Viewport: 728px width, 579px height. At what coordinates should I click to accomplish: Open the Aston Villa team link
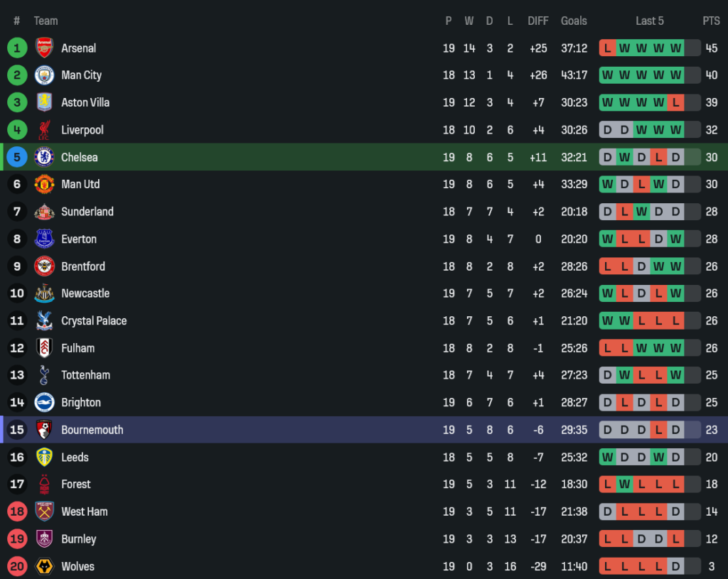point(85,102)
